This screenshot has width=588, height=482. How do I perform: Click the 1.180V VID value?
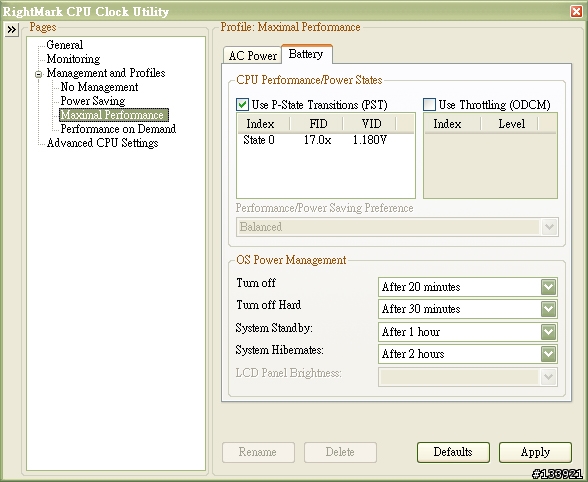(x=370, y=140)
